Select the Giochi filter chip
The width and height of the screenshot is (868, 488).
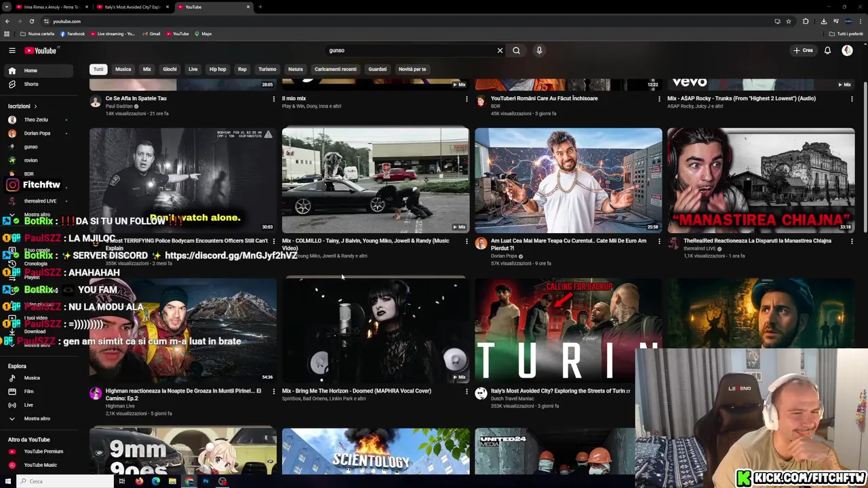click(170, 69)
